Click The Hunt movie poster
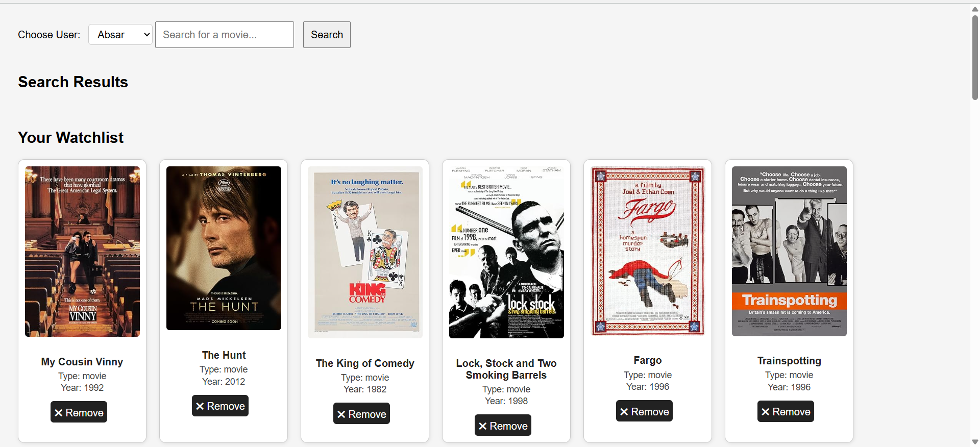 [x=224, y=249]
